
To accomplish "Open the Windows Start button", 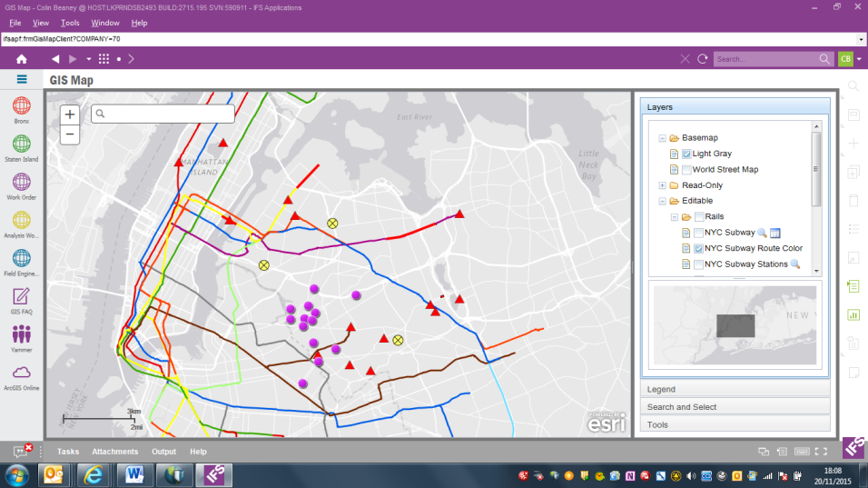I will pos(17,475).
